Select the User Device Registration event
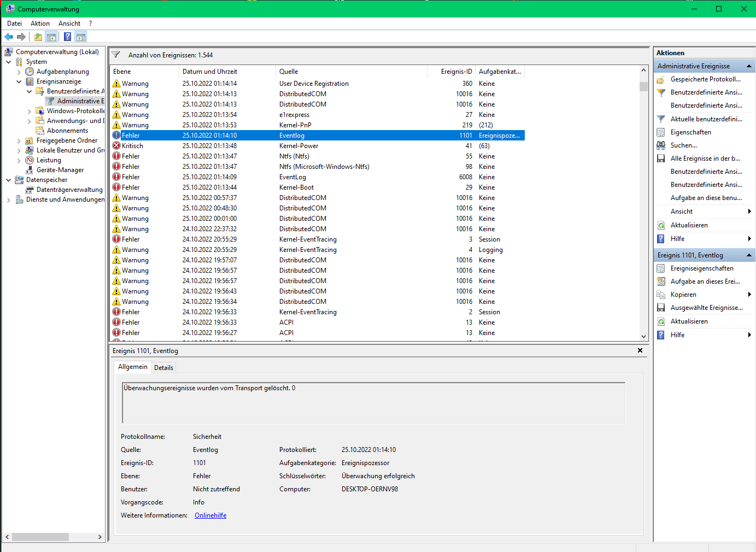This screenshot has width=756, height=552. (317, 84)
